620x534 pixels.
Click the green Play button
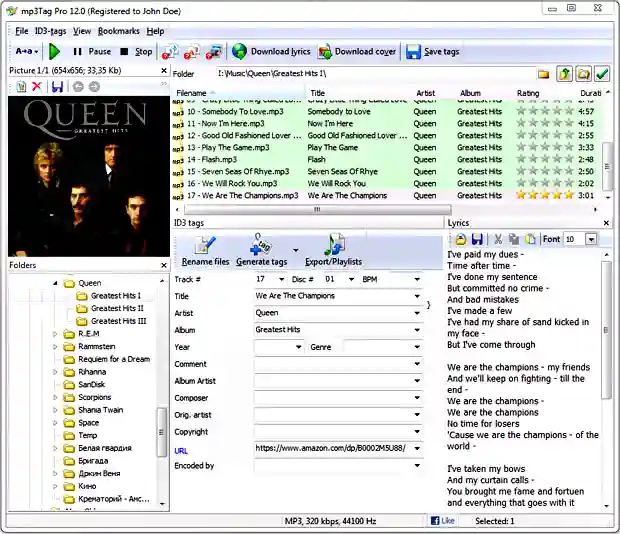(54, 51)
